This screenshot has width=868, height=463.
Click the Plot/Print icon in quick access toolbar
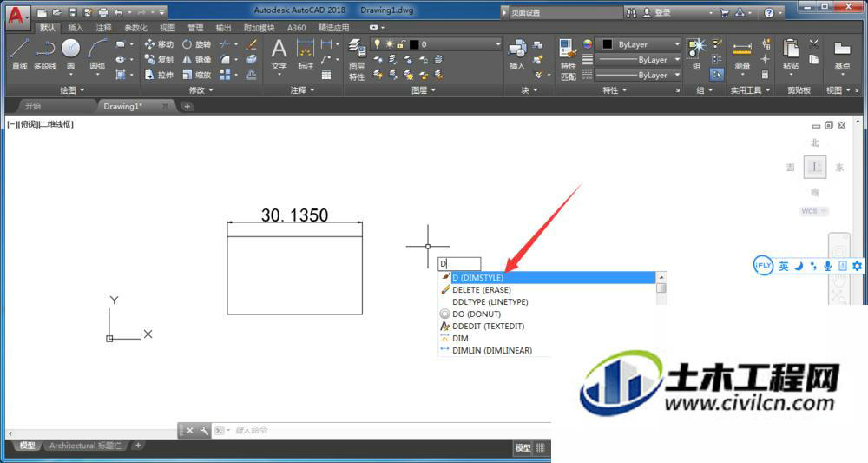pyautogui.click(x=103, y=12)
